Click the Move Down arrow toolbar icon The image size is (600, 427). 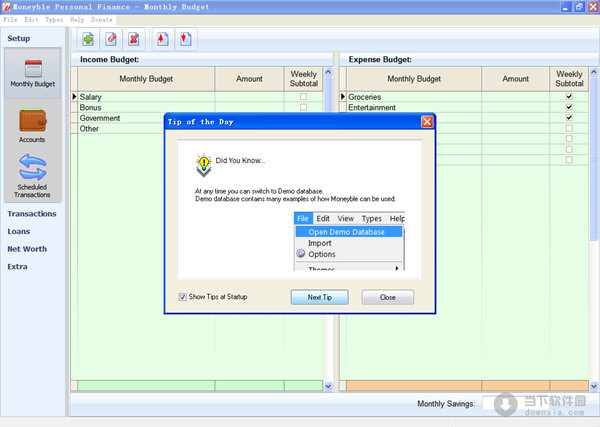tap(186, 39)
